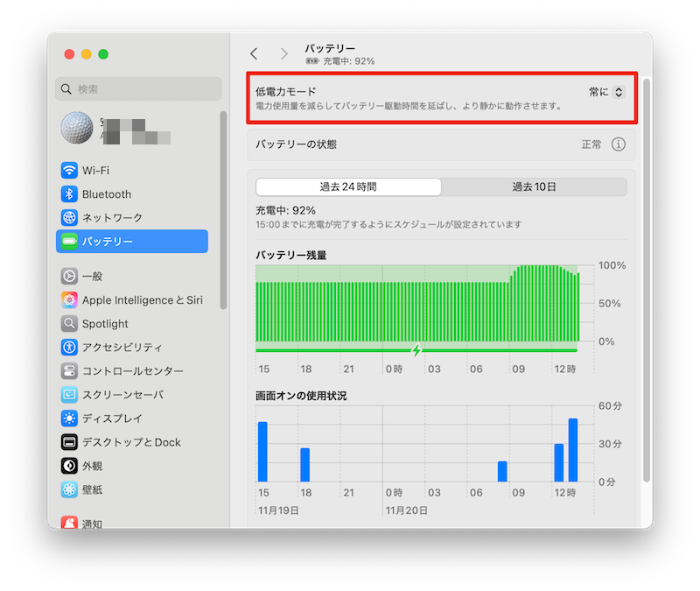The height and width of the screenshot is (591, 700).
Task: Click info icon beside バッテリーの状態
Action: [x=619, y=144]
